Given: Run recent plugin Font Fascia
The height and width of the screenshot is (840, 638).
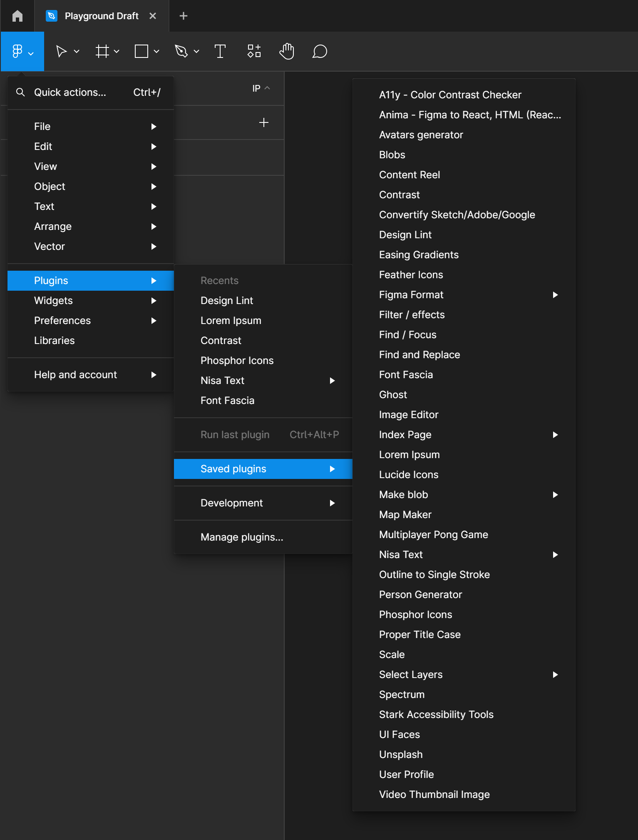Looking at the screenshot, I should tap(263, 400).
